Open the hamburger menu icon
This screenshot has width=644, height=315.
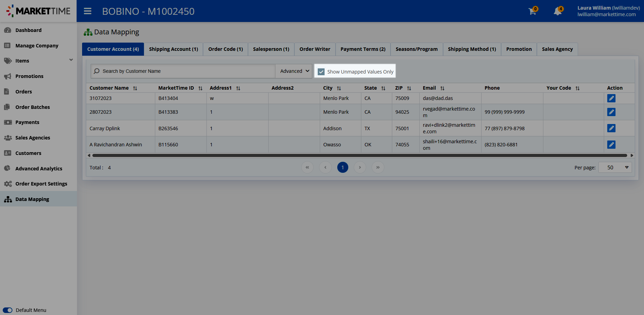(88, 11)
